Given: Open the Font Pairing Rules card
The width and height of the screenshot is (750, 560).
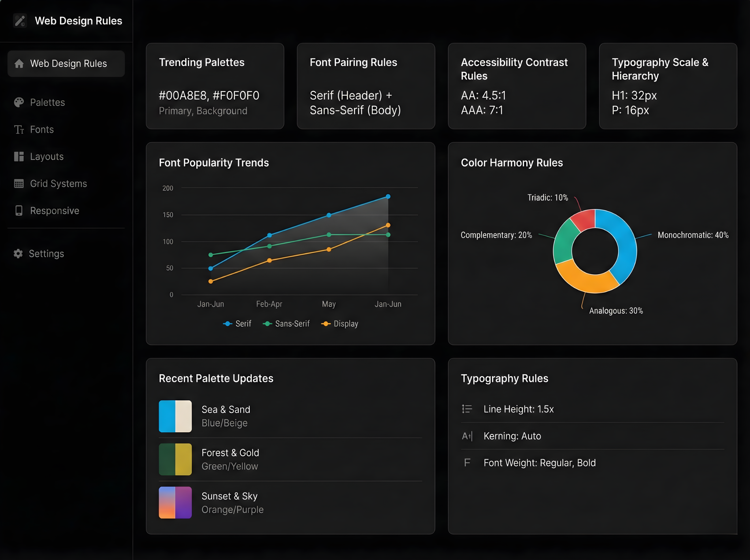Looking at the screenshot, I should coord(366,86).
